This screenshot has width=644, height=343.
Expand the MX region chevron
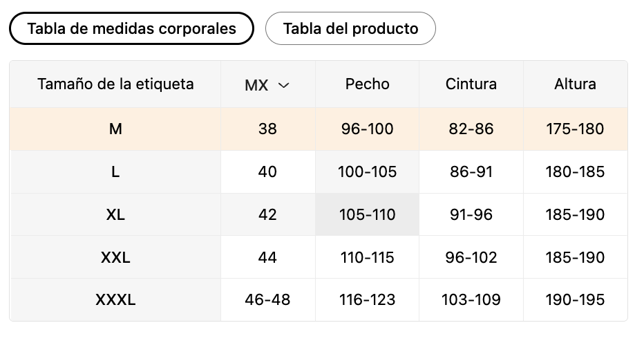(x=284, y=85)
